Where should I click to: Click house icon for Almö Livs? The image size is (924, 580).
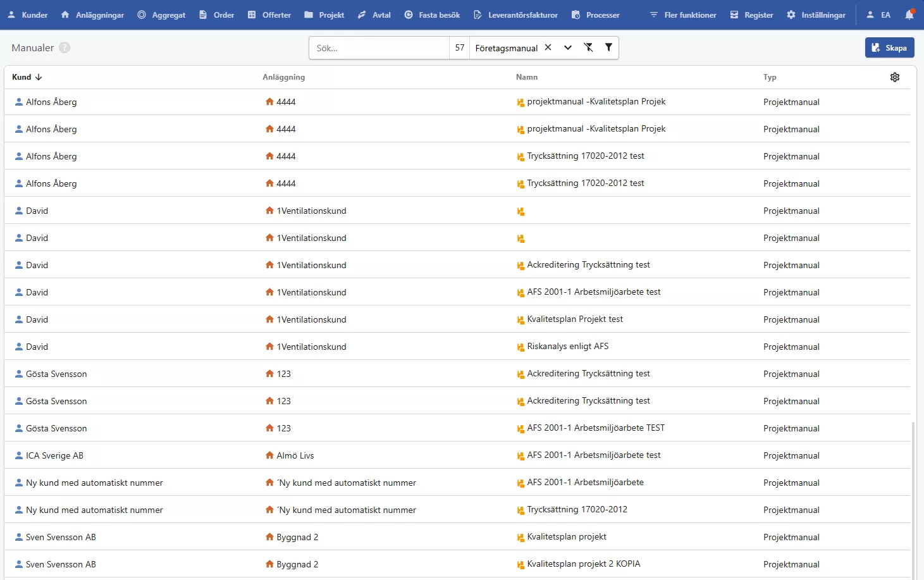(269, 455)
